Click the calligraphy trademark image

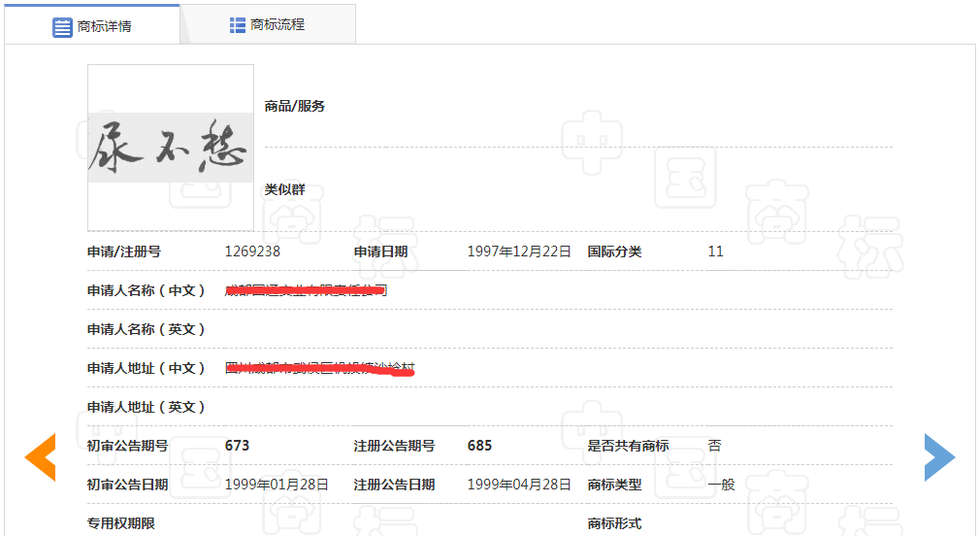[x=170, y=148]
